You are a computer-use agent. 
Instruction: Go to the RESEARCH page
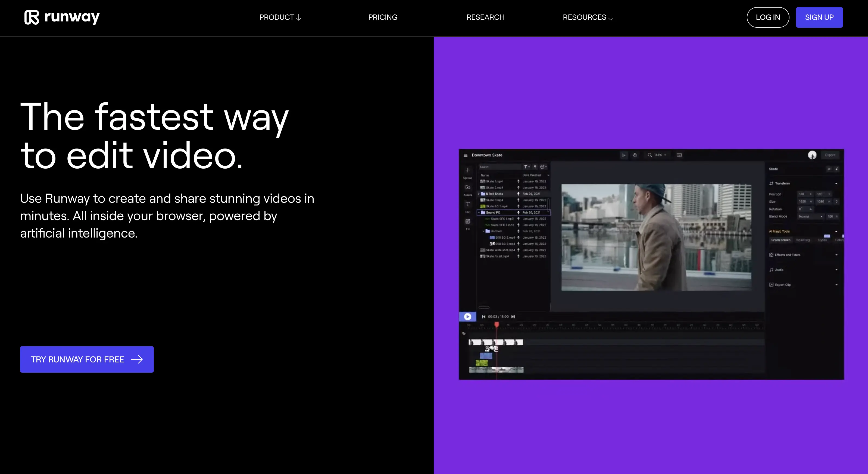(x=485, y=17)
